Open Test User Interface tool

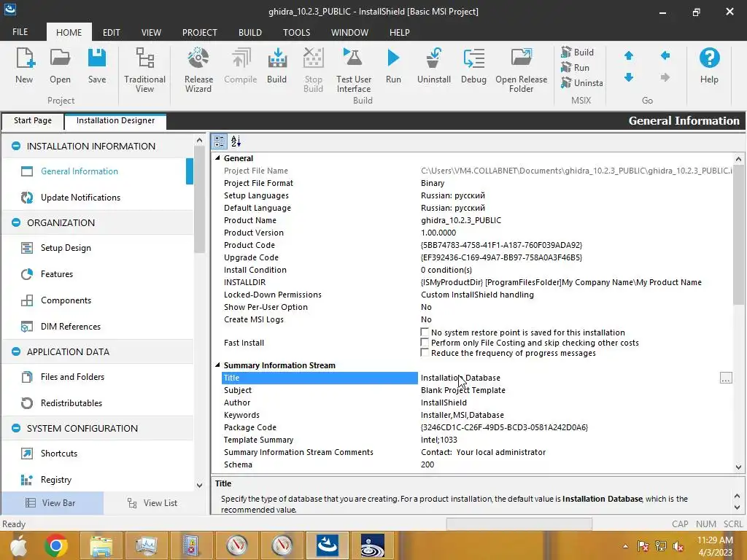point(354,69)
